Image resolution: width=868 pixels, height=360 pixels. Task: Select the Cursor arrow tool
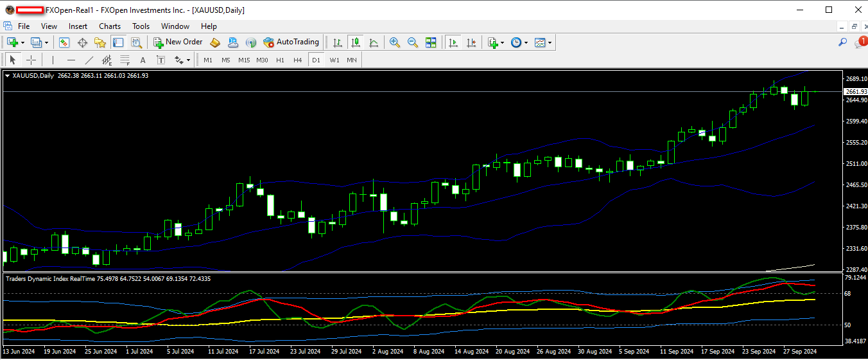pyautogui.click(x=13, y=60)
